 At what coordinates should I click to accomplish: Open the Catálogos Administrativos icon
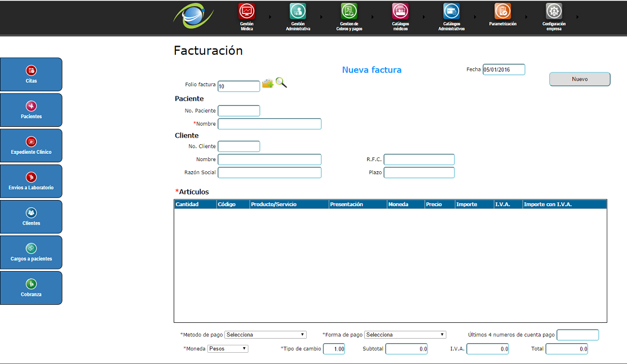click(x=451, y=11)
